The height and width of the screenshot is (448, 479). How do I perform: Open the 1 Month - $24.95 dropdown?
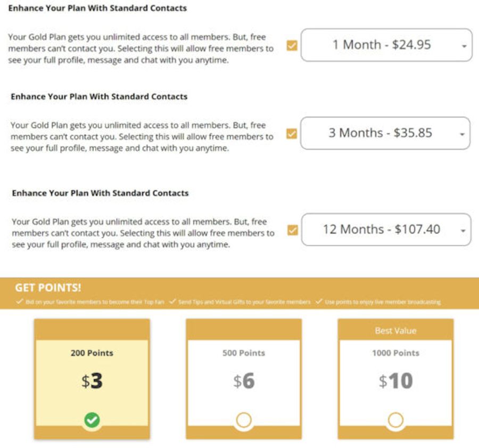click(386, 45)
